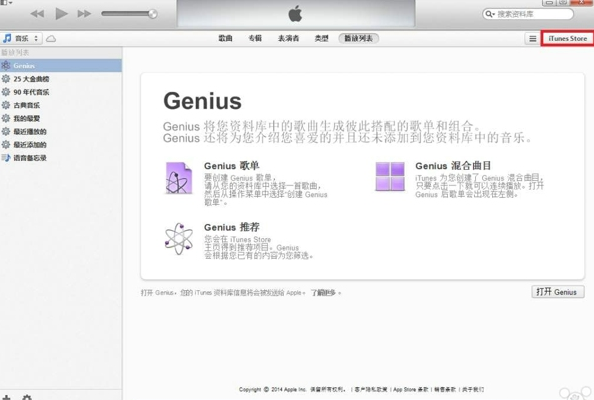Screen dimensions: 594x400
Task: Click the Apple logo in the display area
Action: (295, 14)
